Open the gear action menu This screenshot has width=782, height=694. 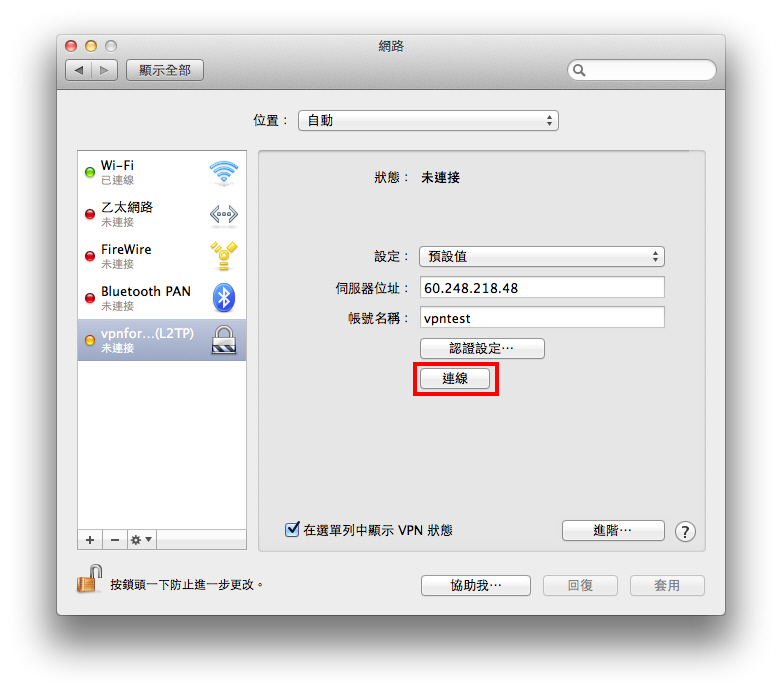141,540
